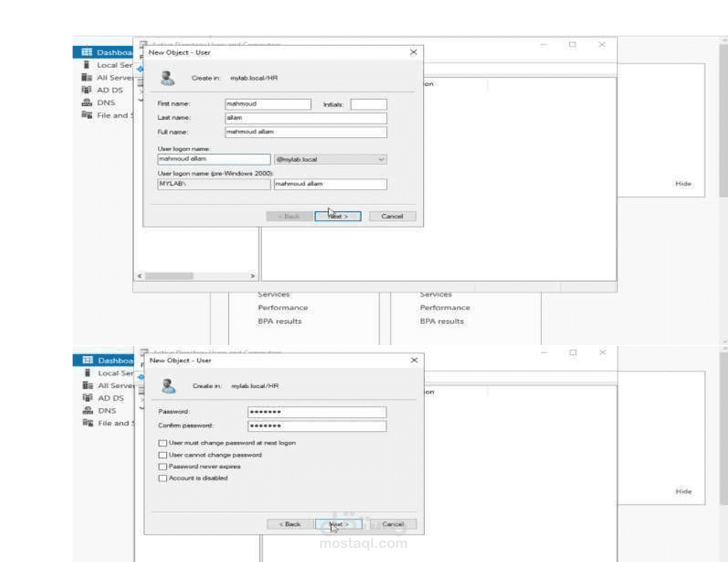Screen dimensions: 728x562
Task: Click Cancel in the user name dialog
Action: (x=393, y=216)
